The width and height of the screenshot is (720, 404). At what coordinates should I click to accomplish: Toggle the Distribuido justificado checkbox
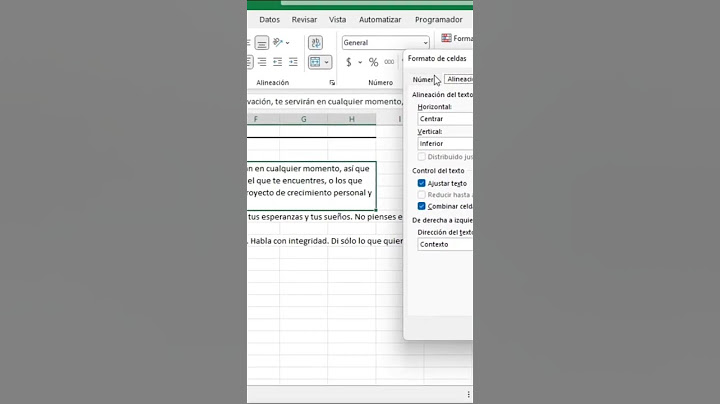422,157
